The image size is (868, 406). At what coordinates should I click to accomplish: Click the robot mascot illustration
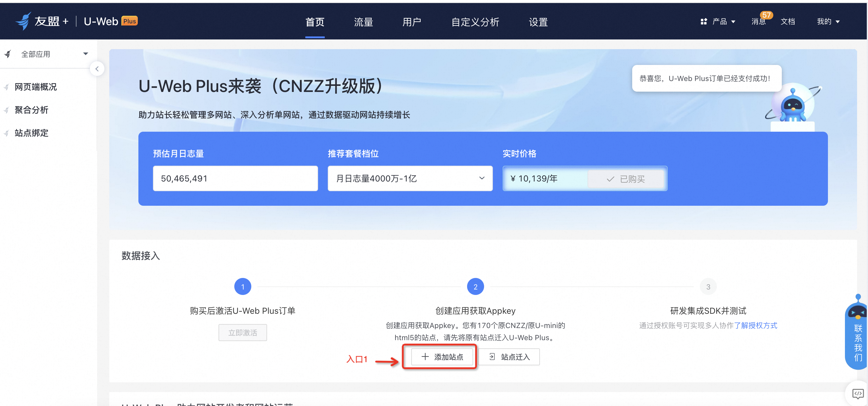tap(792, 105)
